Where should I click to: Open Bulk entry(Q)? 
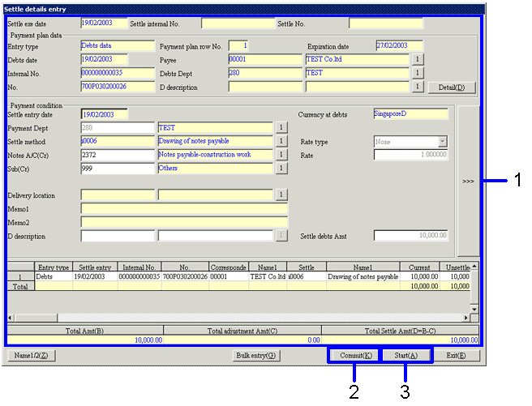(x=255, y=356)
